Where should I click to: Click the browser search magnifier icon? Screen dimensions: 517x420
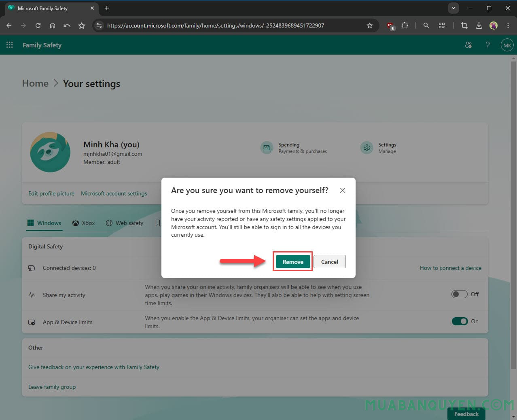click(x=426, y=25)
